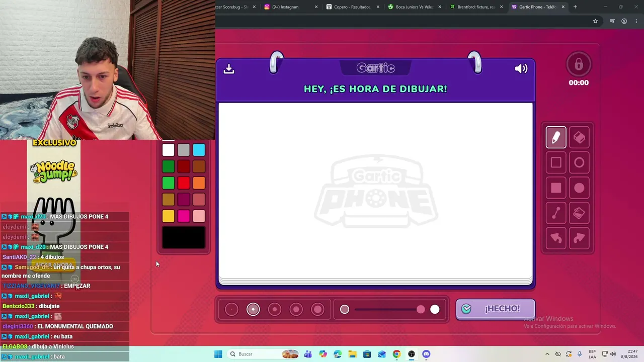The height and width of the screenshot is (362, 644).
Task: Pick the gray color swatch
Action: click(184, 150)
